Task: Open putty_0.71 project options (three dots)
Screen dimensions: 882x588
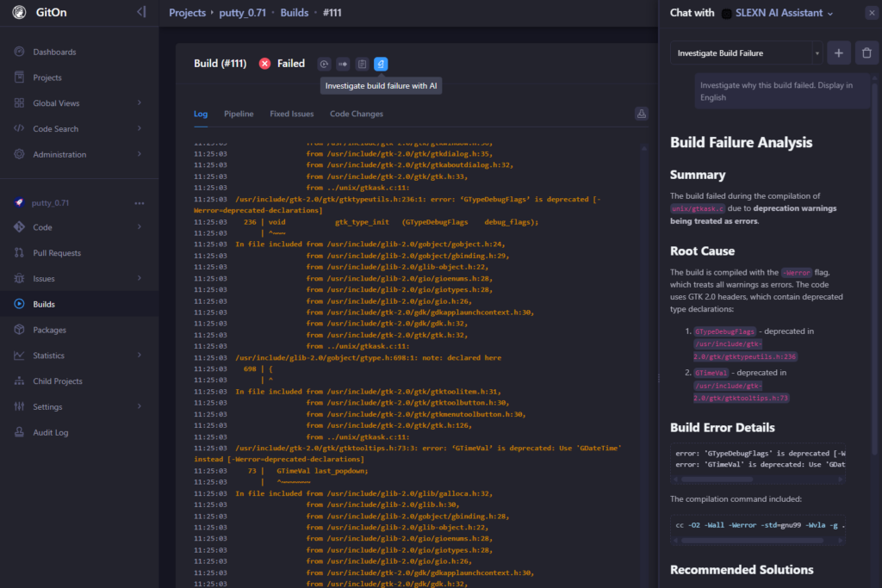Action: pyautogui.click(x=140, y=203)
